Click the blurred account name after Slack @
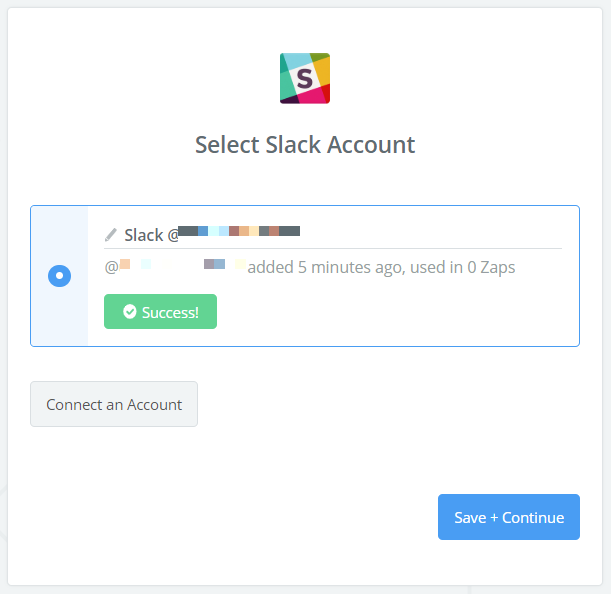 point(239,232)
